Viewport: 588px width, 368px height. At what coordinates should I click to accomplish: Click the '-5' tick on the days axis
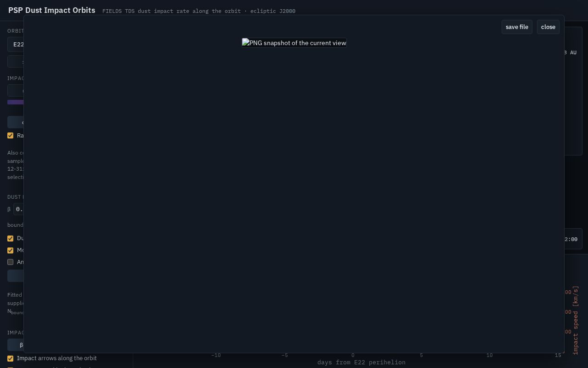(285, 355)
